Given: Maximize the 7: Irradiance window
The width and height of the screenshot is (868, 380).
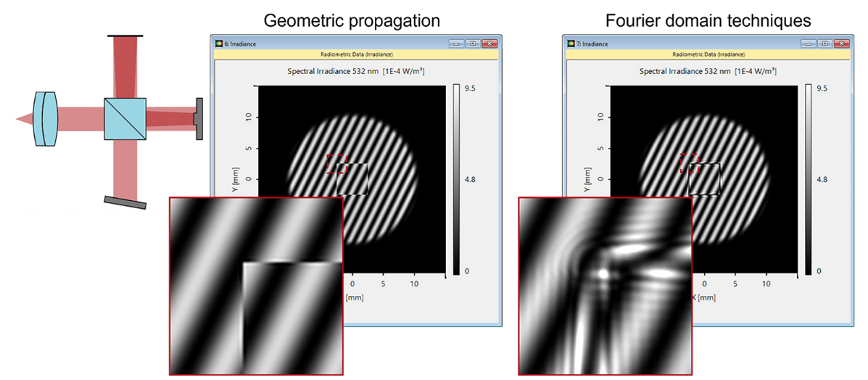Looking at the screenshot, I should coord(825,44).
